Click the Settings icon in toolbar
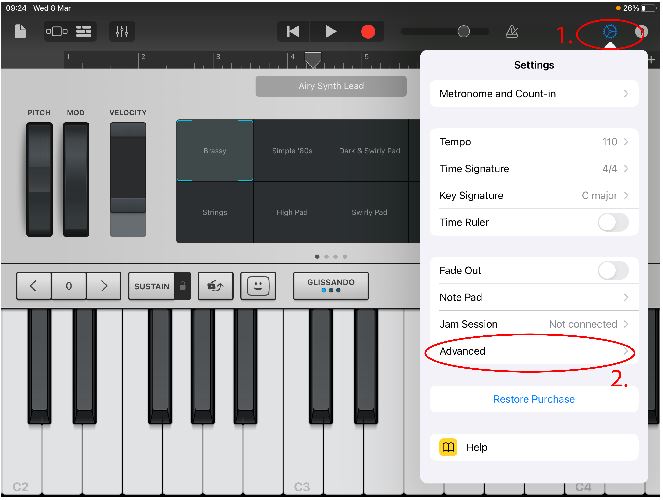 (610, 32)
